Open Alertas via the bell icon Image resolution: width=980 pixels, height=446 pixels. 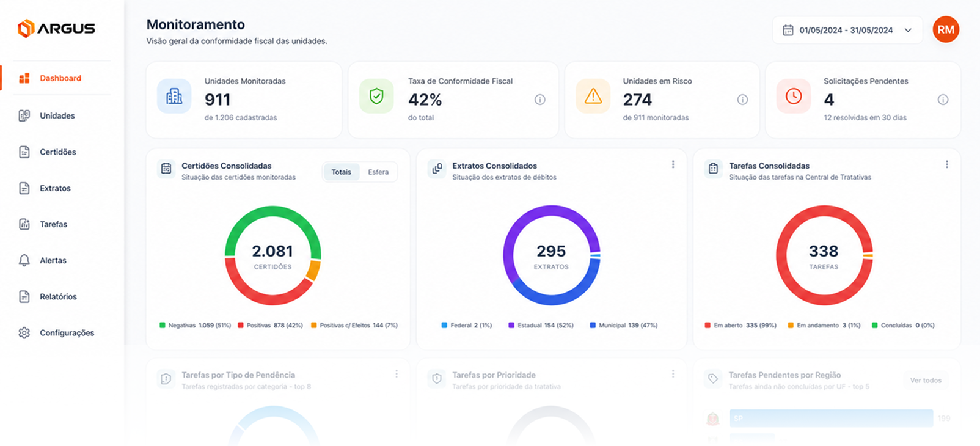[x=24, y=260]
